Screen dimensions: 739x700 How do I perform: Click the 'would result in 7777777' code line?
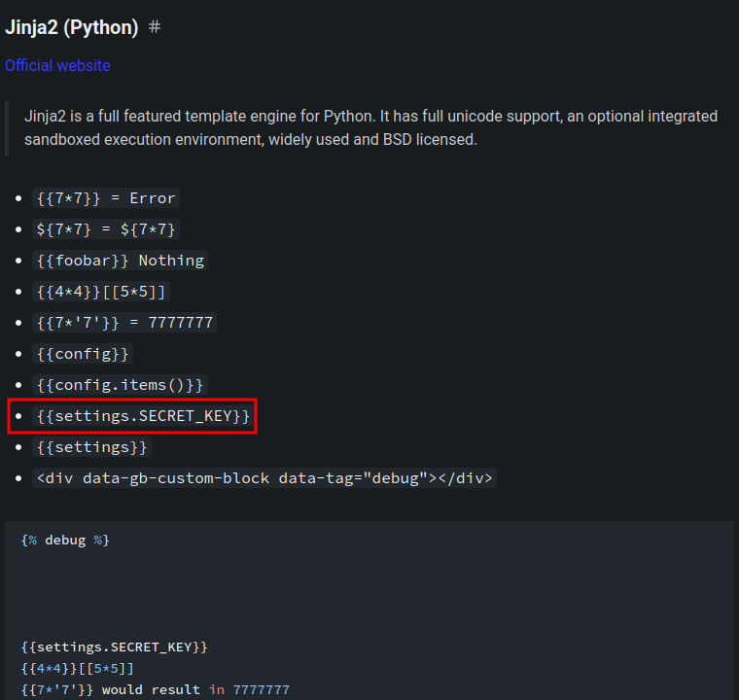point(155,689)
